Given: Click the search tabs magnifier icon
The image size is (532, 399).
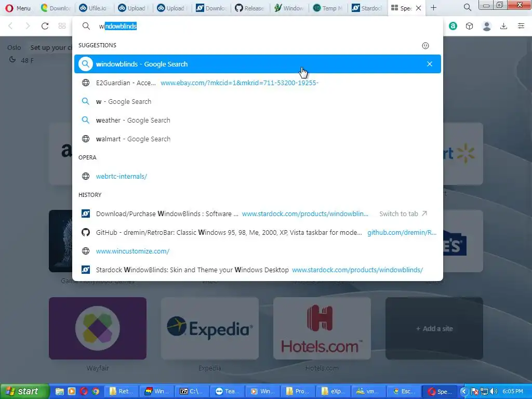Looking at the screenshot, I should coord(467,7).
